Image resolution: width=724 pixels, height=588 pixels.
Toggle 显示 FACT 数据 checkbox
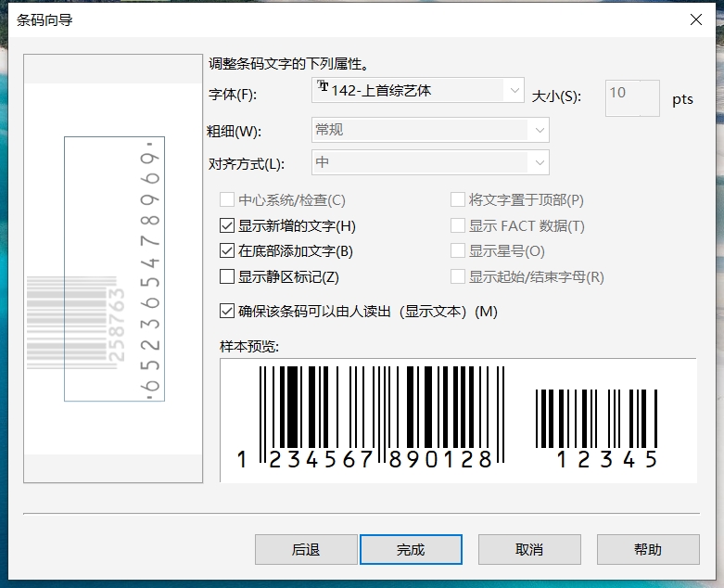[x=458, y=226]
